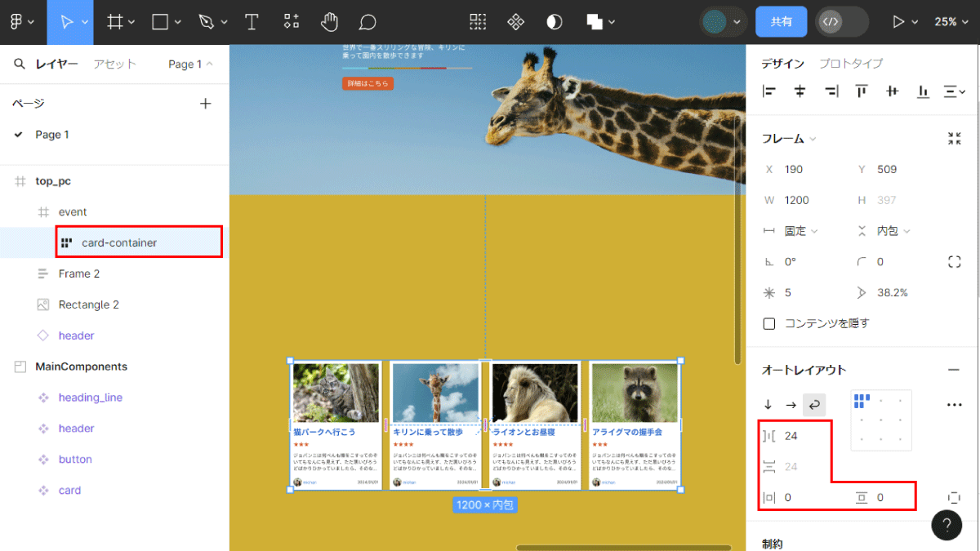This screenshot has width=980, height=551.
Task: Open the Page 1 pages dropdown
Action: (x=190, y=64)
